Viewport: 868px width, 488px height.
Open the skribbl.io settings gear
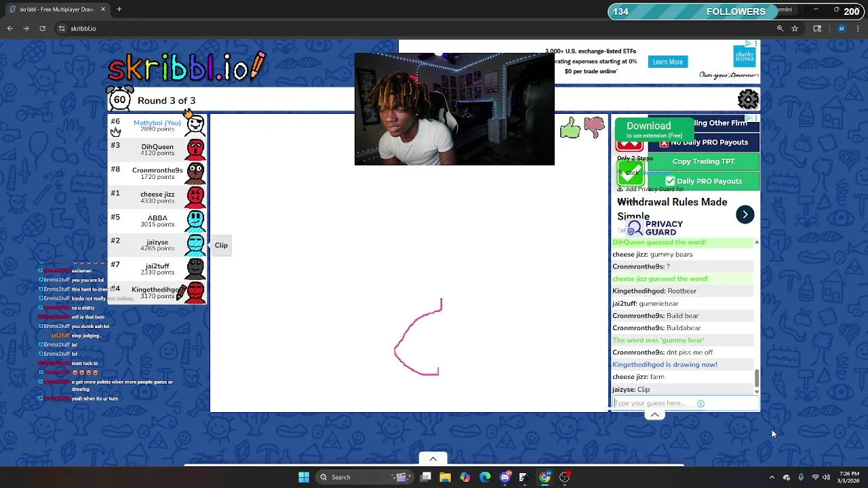748,100
